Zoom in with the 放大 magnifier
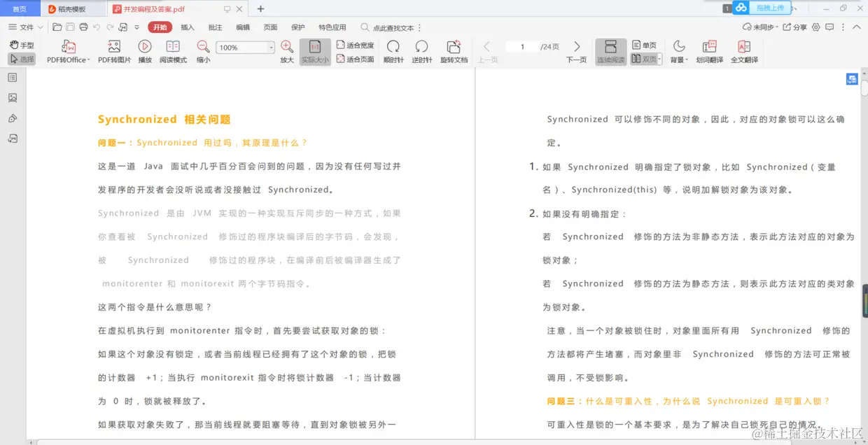This screenshot has height=445, width=868. coord(287,52)
